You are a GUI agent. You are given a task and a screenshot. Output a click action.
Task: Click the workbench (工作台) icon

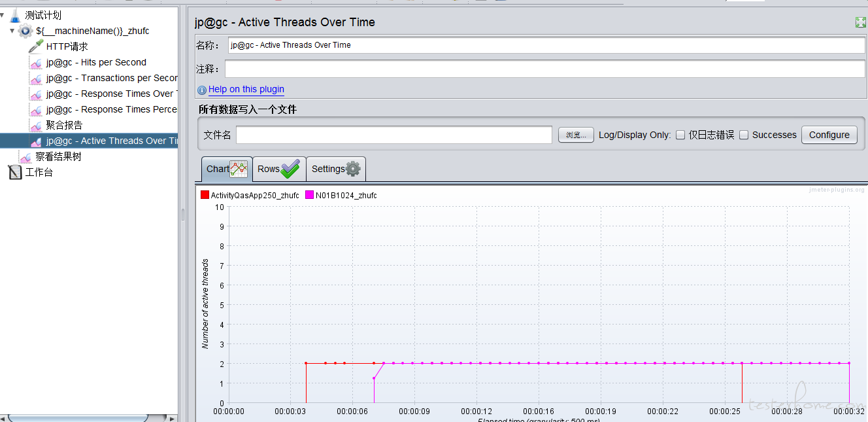point(14,173)
